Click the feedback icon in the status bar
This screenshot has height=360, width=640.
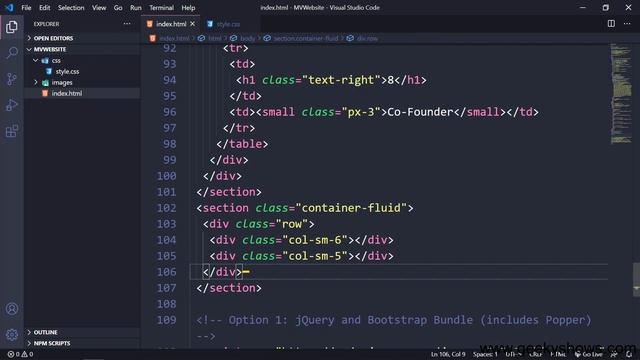[614, 354]
